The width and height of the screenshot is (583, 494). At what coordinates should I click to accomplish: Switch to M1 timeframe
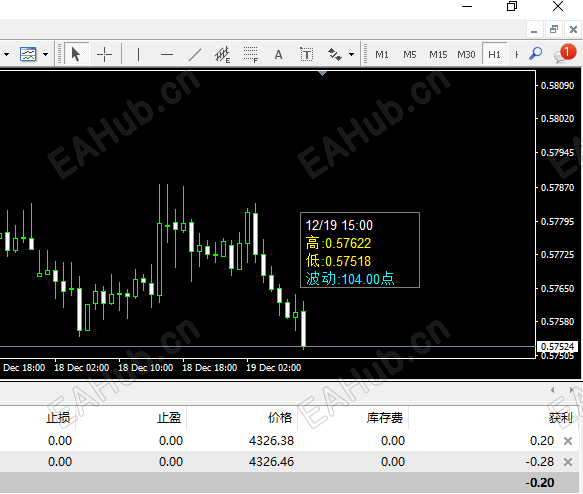pyautogui.click(x=382, y=55)
